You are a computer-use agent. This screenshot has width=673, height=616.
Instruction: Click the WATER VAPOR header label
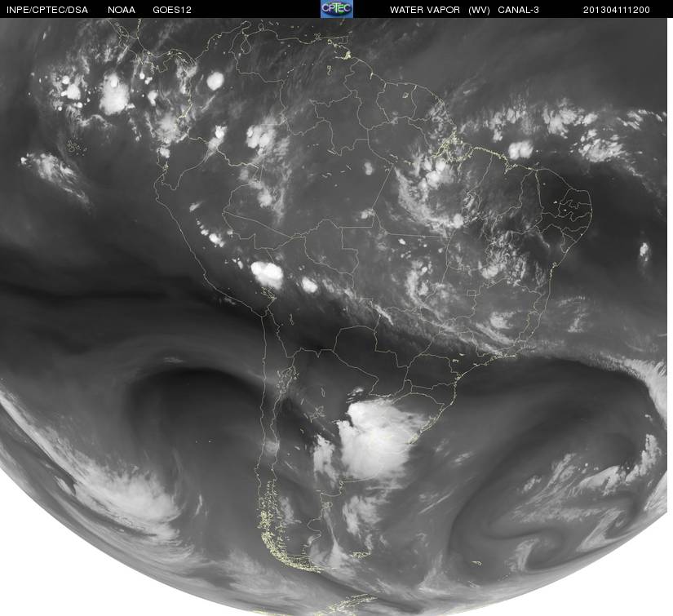pos(425,10)
